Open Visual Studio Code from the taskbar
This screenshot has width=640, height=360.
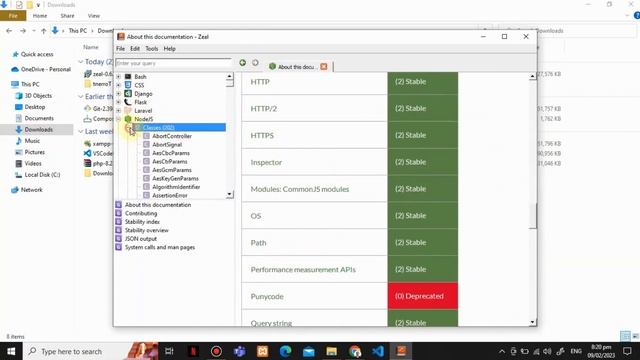tap(378, 351)
